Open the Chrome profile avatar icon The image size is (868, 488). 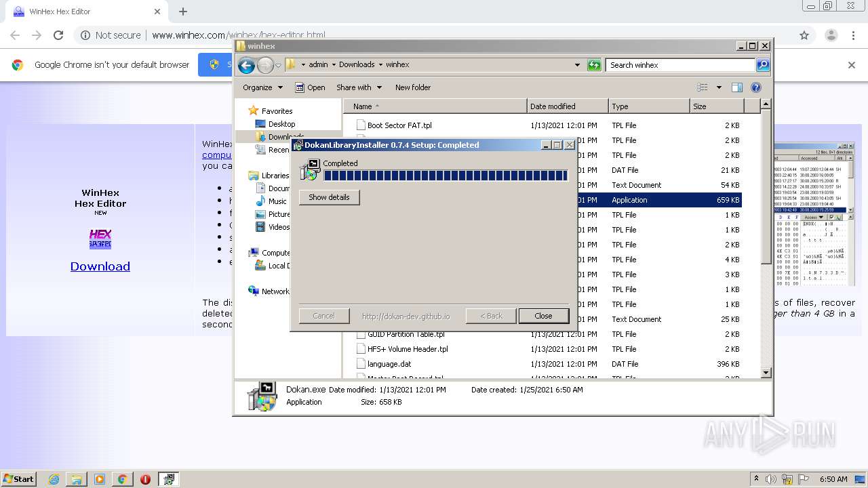point(831,35)
